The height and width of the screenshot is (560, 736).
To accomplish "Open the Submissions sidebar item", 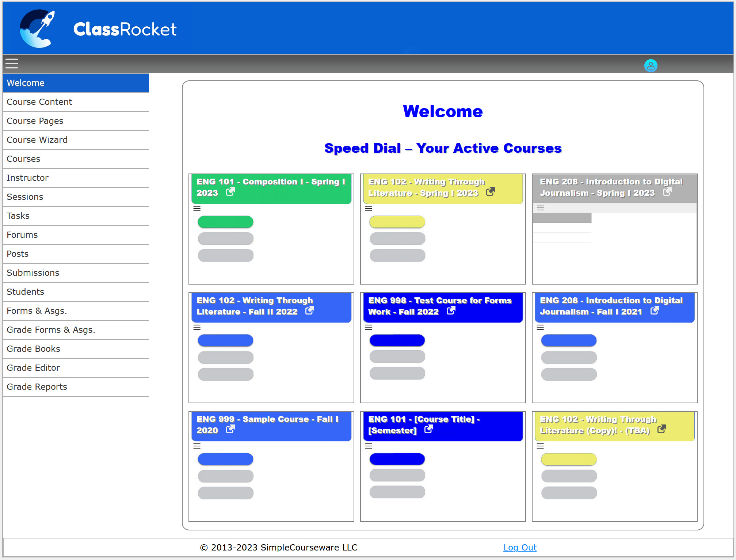I will coord(33,273).
